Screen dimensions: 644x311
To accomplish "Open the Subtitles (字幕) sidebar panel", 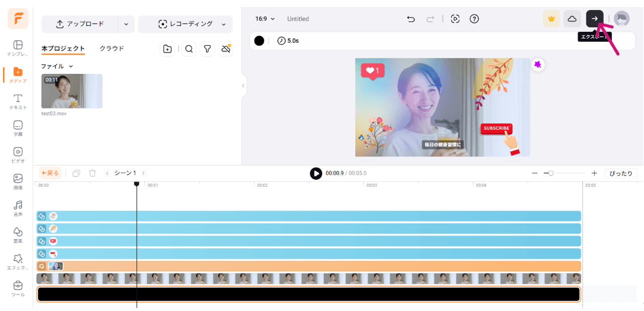I will click(x=18, y=128).
